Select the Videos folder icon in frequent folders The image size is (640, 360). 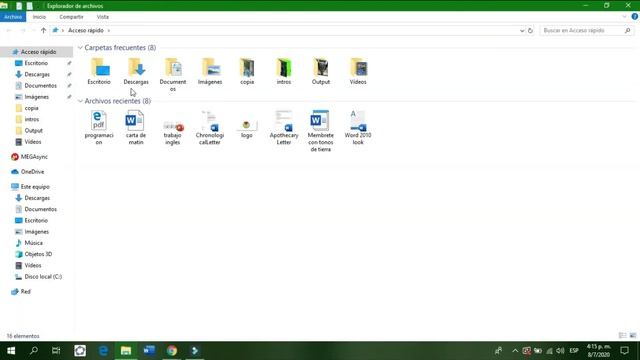pyautogui.click(x=358, y=68)
